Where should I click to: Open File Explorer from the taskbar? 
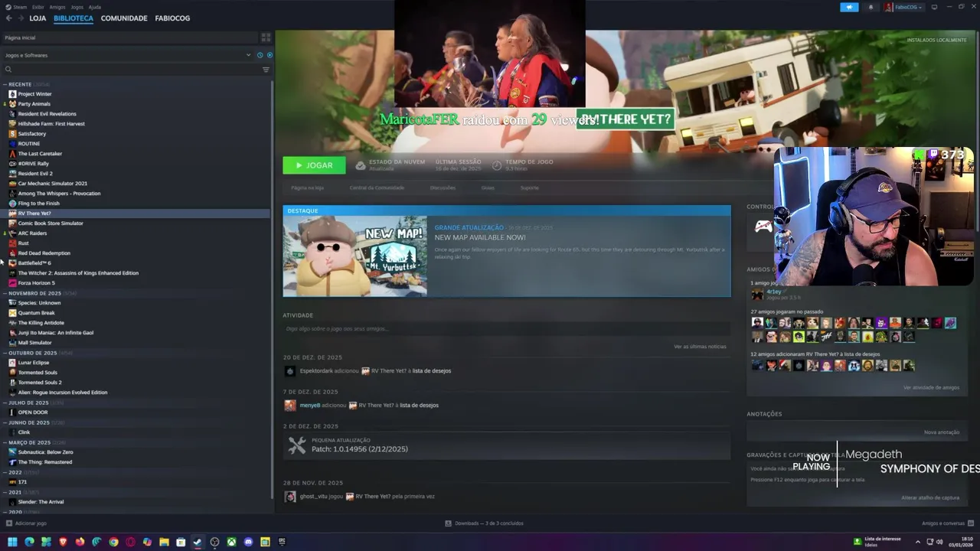click(x=164, y=542)
